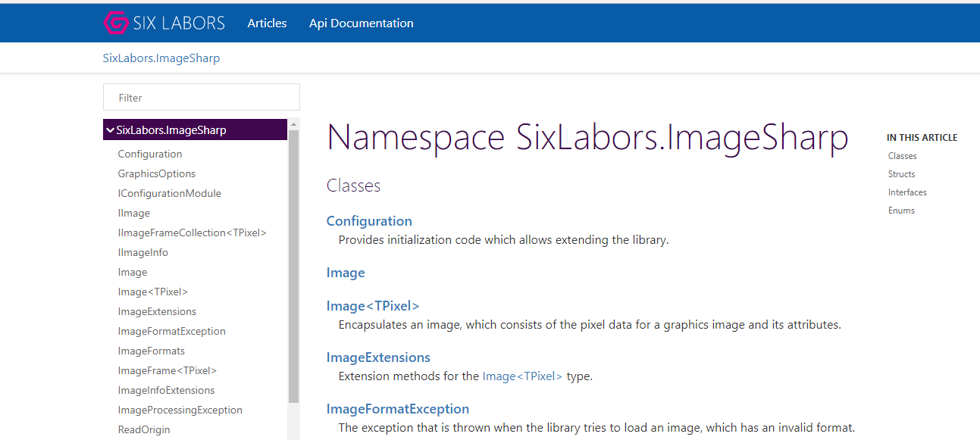Open the Configuration class link in content
This screenshot has height=440, width=980.
pyautogui.click(x=369, y=221)
